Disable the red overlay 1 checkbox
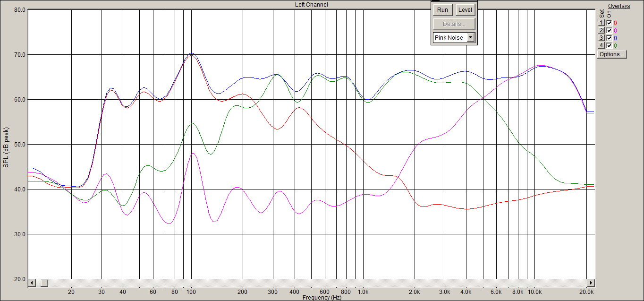This screenshot has height=301, width=644. tap(609, 23)
